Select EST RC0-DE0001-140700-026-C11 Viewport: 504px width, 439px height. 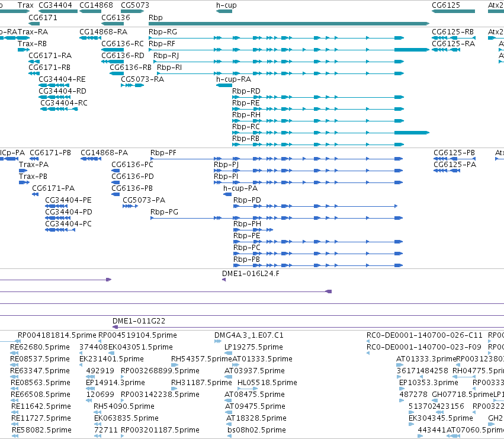click(424, 336)
